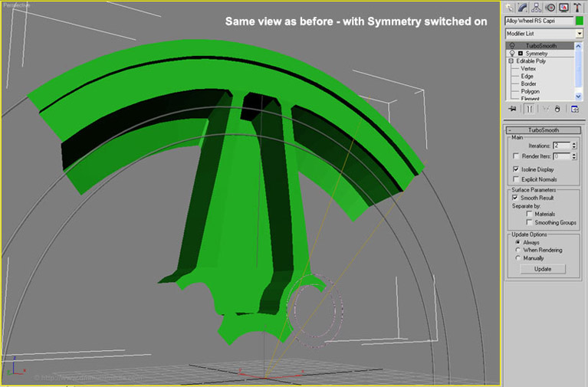Screen dimensions: 588x387
Task: Open the Hierarchy panel tab
Action: coord(537,7)
